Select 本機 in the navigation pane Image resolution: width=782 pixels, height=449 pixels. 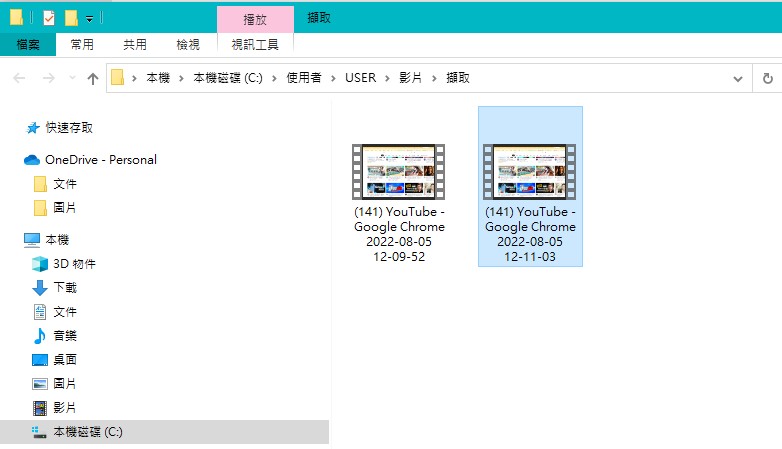pos(57,239)
